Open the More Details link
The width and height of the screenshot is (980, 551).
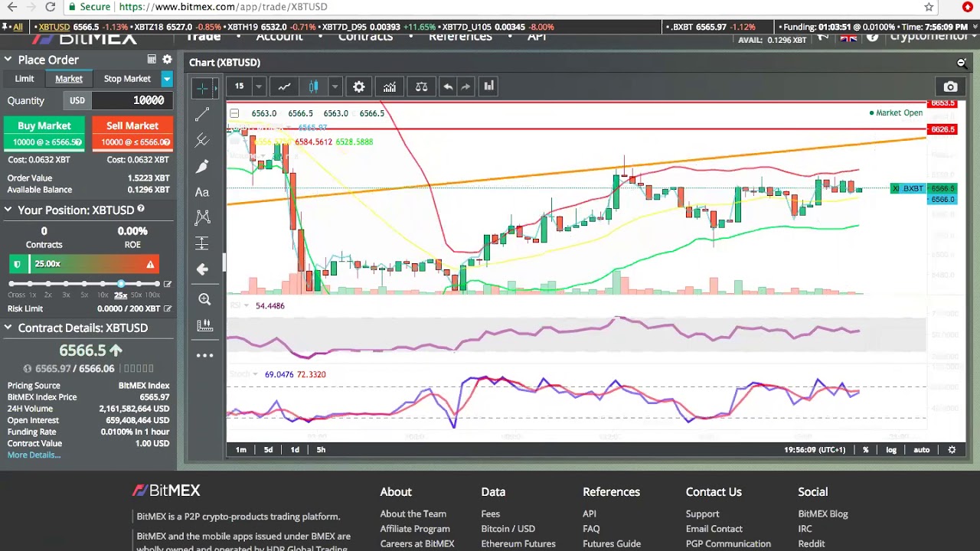coord(34,455)
